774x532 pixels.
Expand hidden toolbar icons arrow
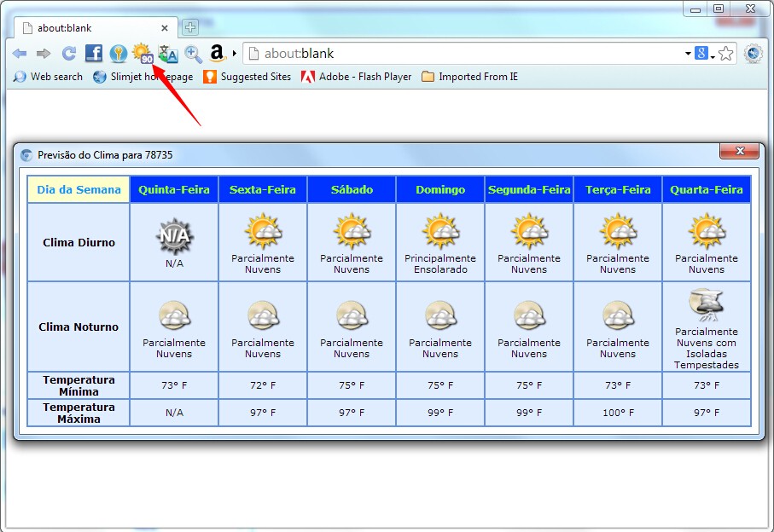click(x=235, y=53)
